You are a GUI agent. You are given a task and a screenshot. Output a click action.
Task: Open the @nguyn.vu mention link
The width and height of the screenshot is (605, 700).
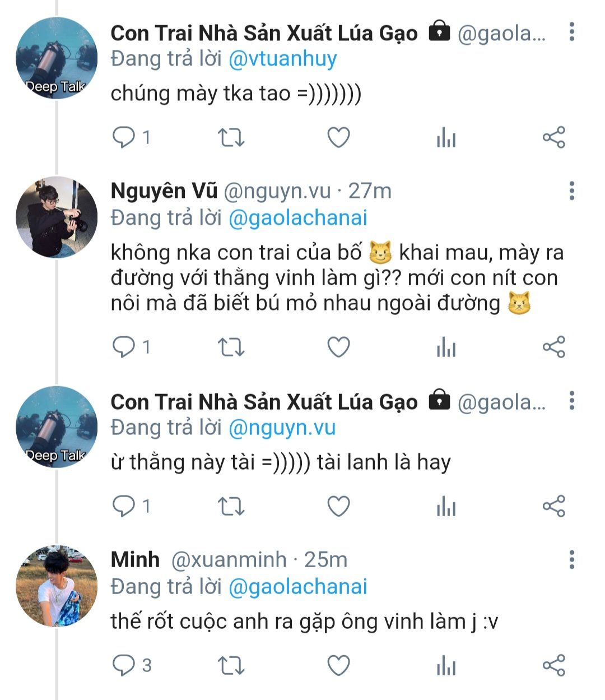coord(282,428)
